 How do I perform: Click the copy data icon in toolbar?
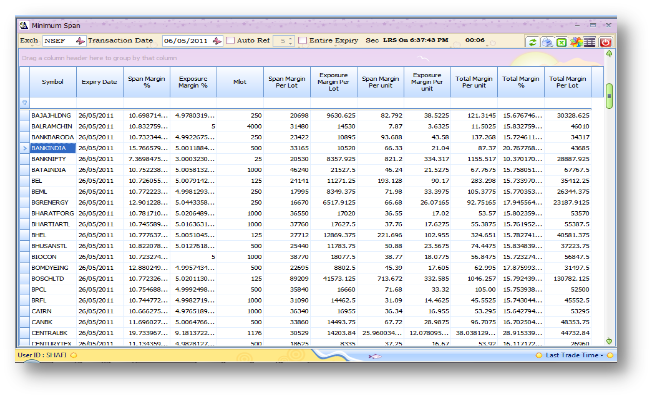point(549,42)
